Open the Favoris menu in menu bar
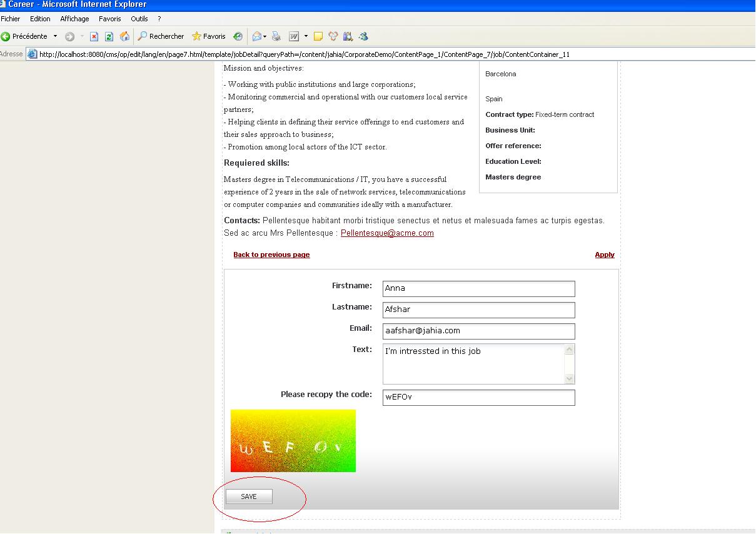Image resolution: width=756 pixels, height=534 pixels. [110, 19]
